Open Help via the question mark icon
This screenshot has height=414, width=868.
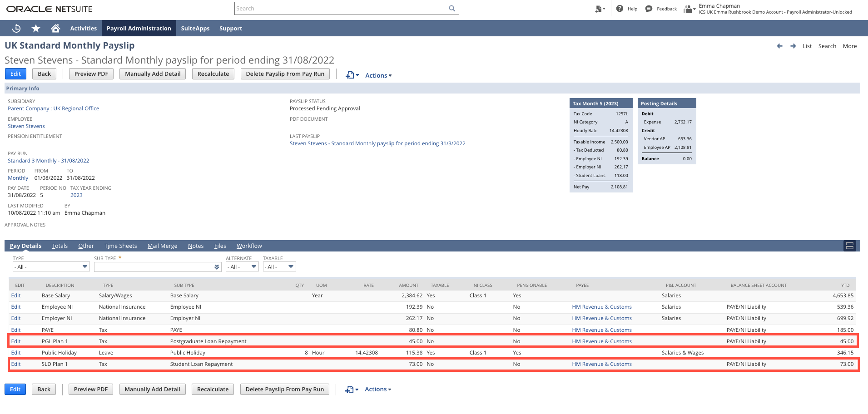point(620,8)
